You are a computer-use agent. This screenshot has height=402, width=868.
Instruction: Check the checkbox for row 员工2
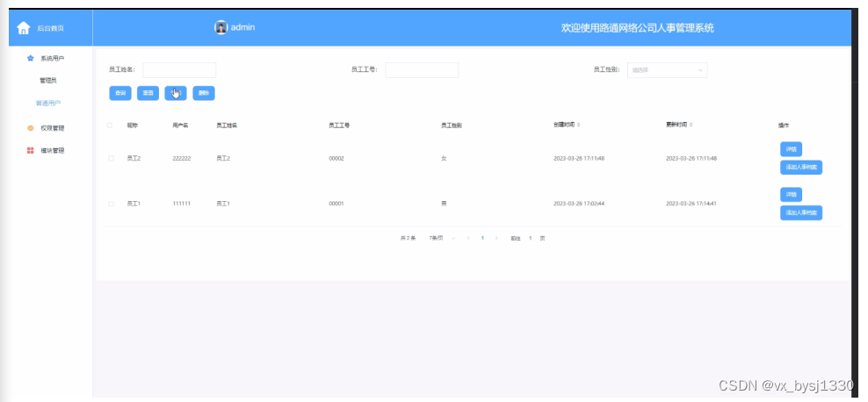point(111,158)
